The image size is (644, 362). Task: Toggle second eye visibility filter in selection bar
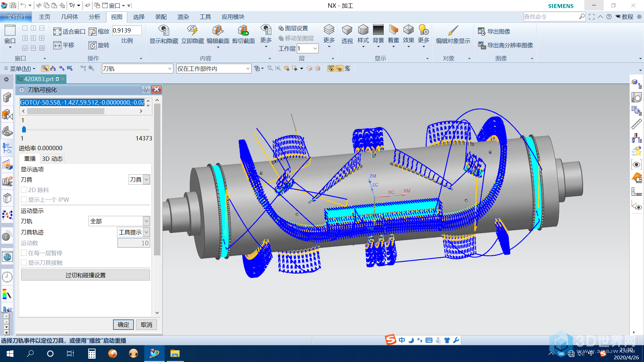point(339,68)
